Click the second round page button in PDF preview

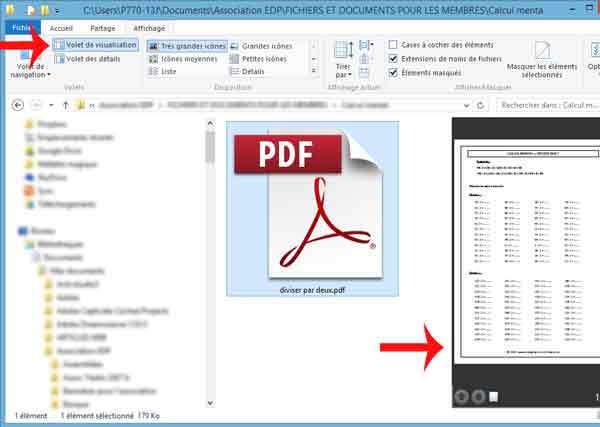coord(478,397)
